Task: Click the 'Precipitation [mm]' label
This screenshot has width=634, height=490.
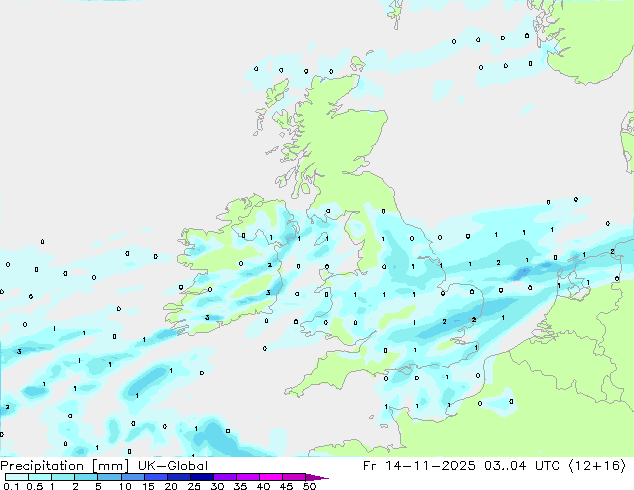Action: pos(65,466)
